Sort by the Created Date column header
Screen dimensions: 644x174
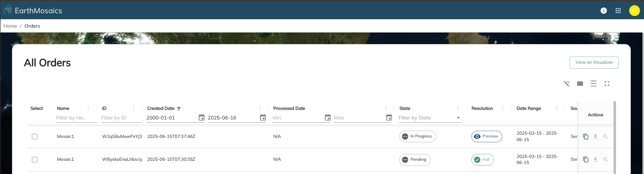(161, 109)
